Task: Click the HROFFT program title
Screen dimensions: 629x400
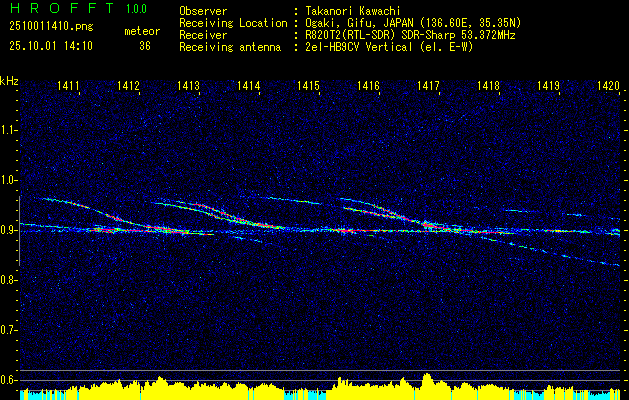Action: 61,8
